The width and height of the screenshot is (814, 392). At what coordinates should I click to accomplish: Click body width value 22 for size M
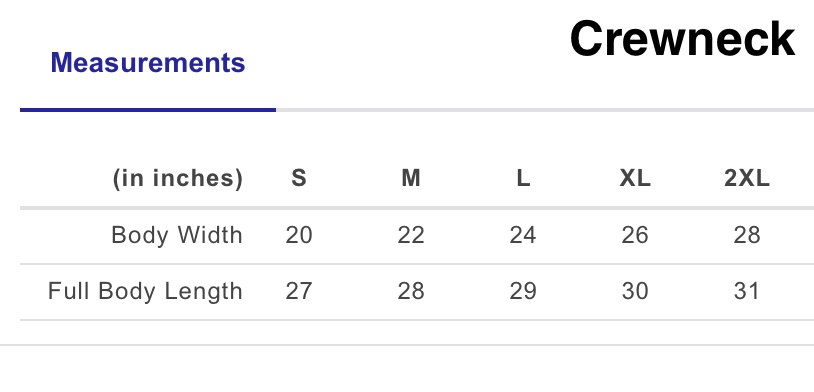tap(411, 235)
